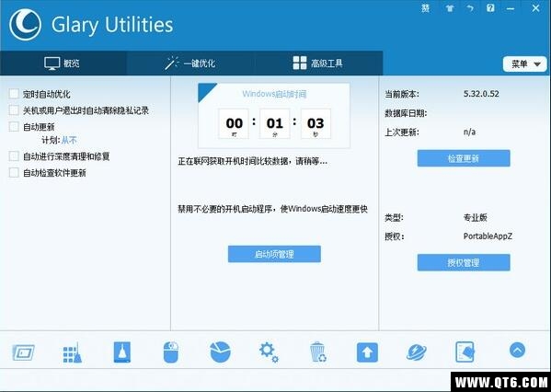Open the first dock icon with screen overview
The width and height of the screenshot is (551, 392).
coord(24,352)
